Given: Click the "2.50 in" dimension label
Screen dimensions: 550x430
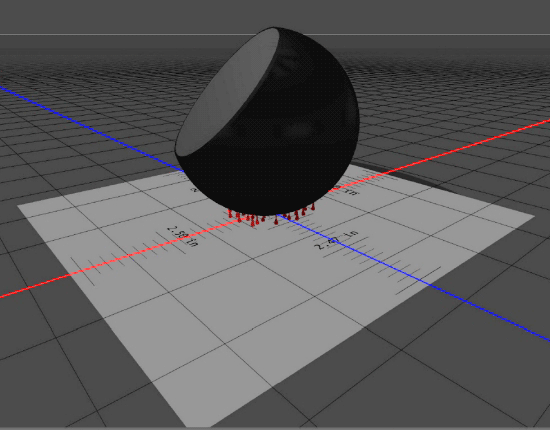Looking at the screenshot, I should point(182,236).
